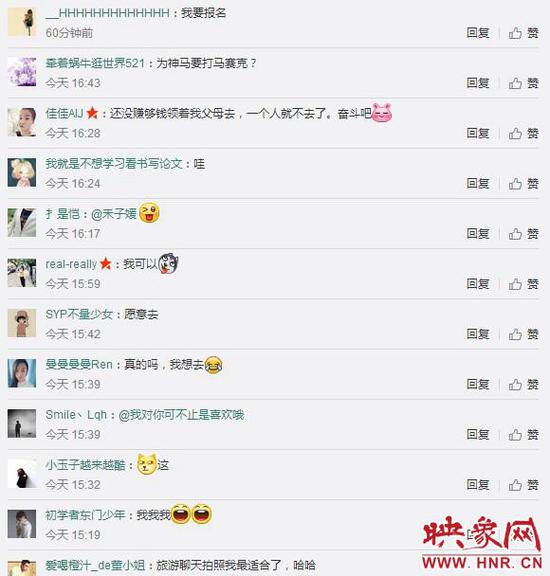Click thumbs-up on Smile、Lqh's comment
This screenshot has height=576, width=550.
(524, 435)
